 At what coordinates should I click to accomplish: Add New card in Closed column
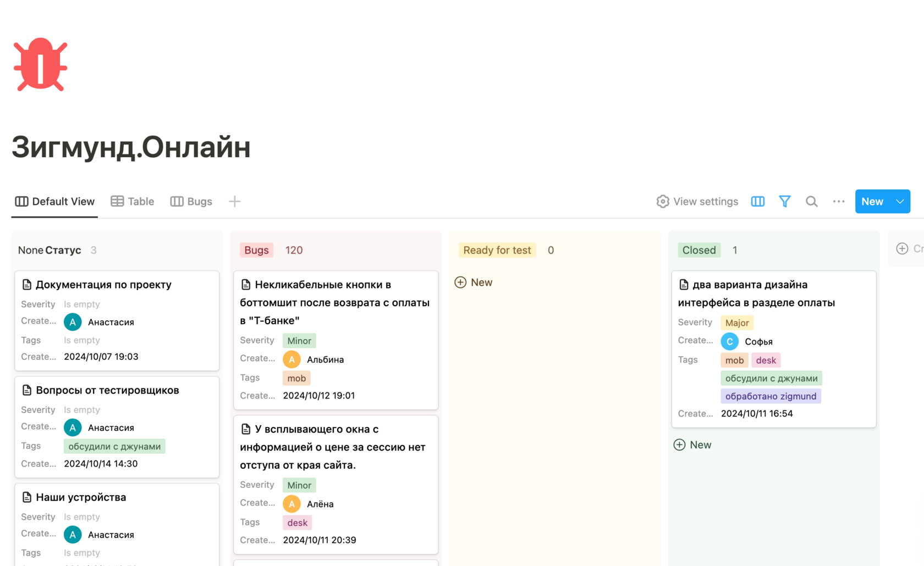coord(692,445)
